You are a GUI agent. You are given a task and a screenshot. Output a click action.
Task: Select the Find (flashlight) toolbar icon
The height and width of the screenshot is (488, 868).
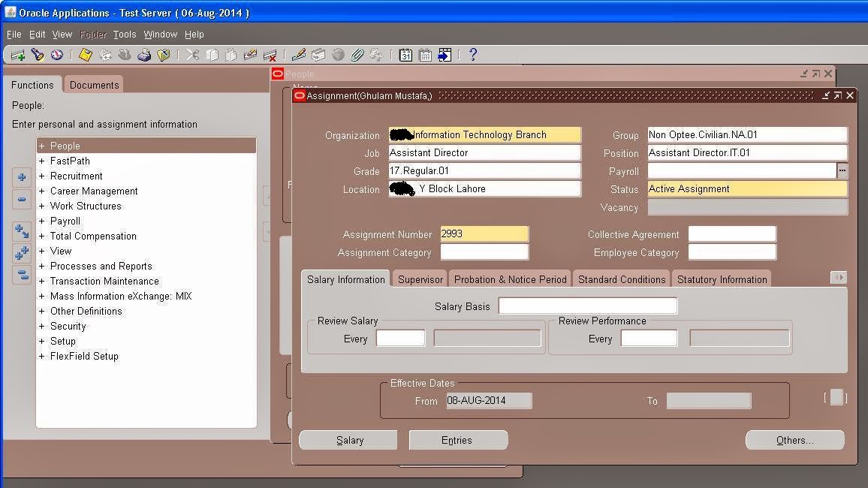[38, 54]
